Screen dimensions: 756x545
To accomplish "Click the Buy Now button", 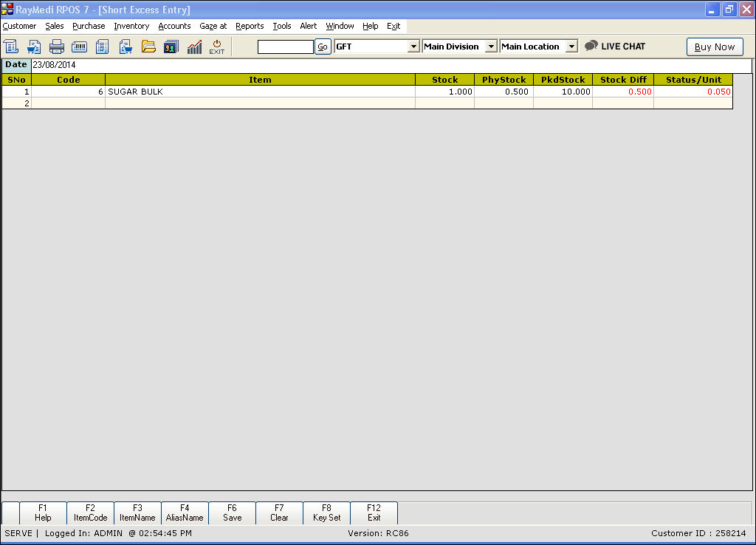I will point(715,47).
